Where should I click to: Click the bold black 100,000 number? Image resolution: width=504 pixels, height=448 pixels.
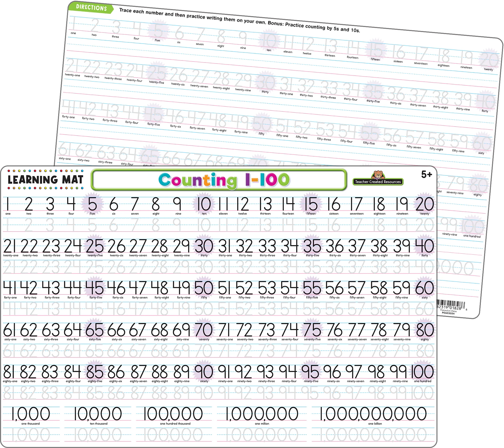click(x=173, y=414)
